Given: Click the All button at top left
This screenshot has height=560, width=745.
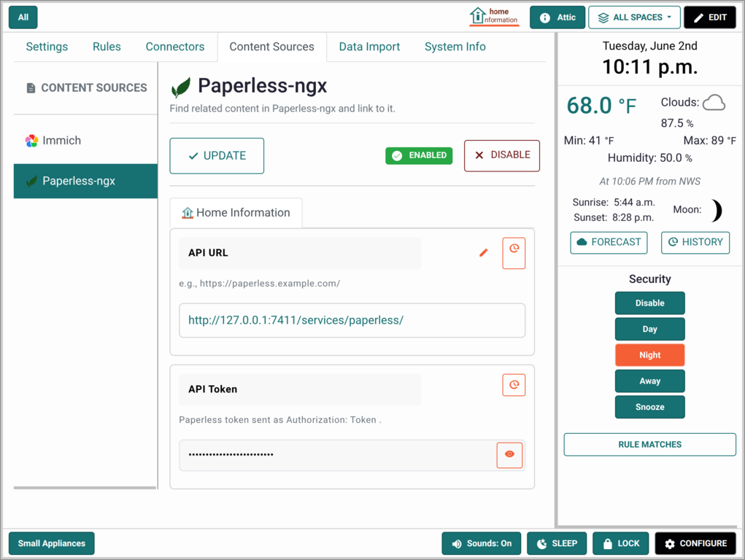Looking at the screenshot, I should (23, 17).
